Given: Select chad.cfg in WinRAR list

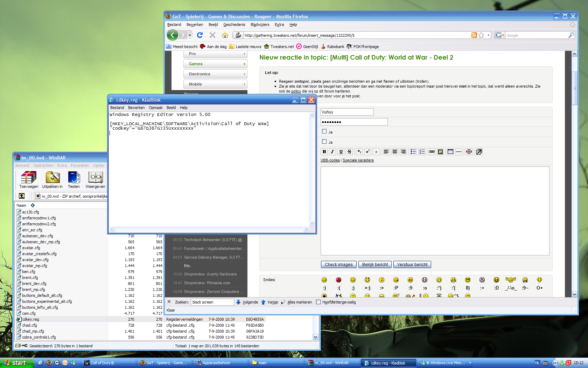Looking at the screenshot, I should coord(29,325).
